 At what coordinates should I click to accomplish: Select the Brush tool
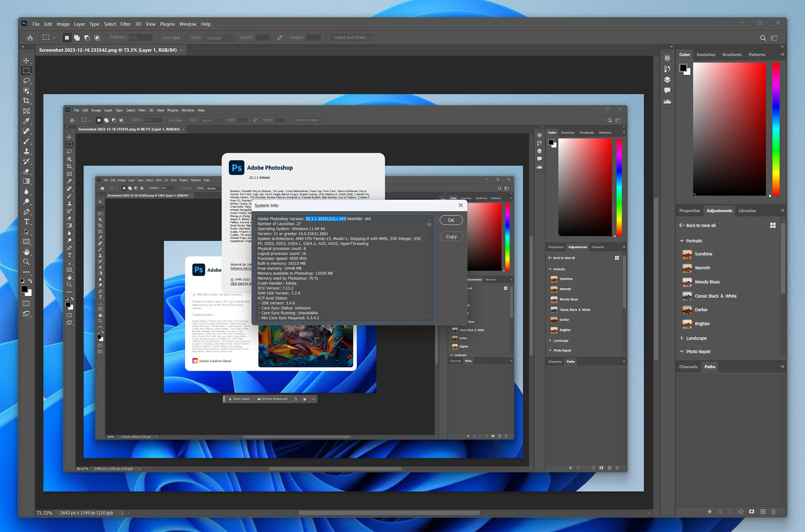(x=26, y=141)
